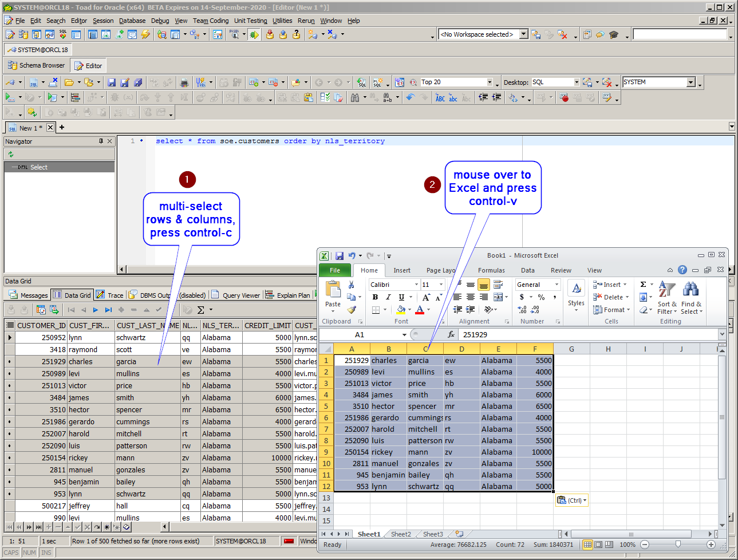Click Increase Font Size icon in Excel
This screenshot has height=560, width=738.
click(x=426, y=297)
